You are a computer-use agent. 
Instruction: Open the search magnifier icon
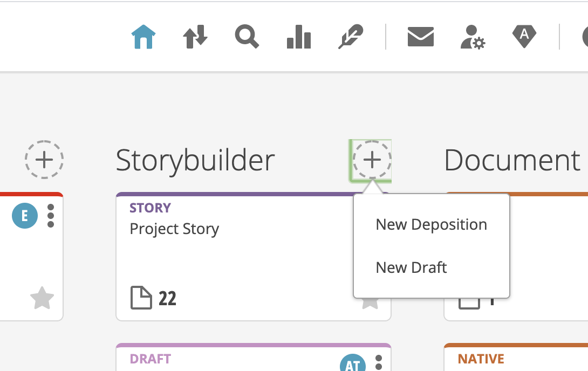[247, 37]
